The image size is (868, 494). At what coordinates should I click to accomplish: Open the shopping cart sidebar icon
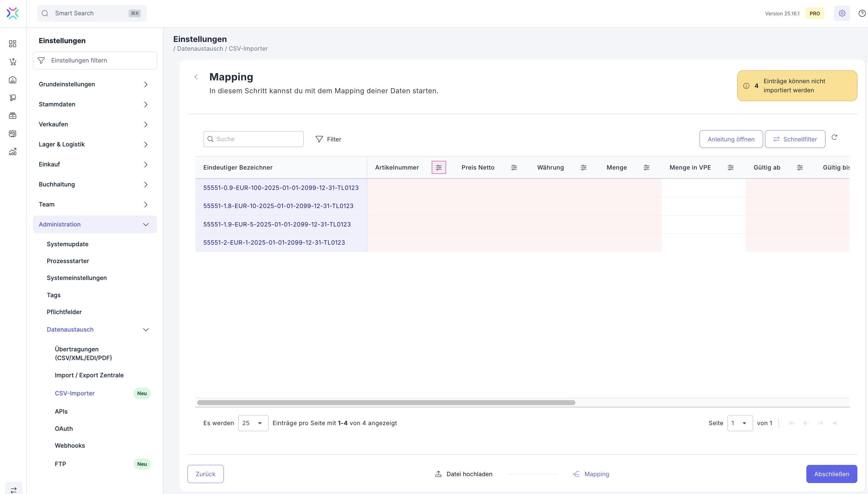click(13, 62)
